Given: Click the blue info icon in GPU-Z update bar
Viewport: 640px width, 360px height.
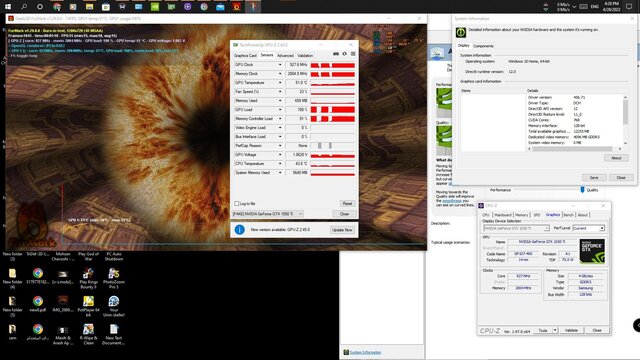Looking at the screenshot, I should (240, 230).
